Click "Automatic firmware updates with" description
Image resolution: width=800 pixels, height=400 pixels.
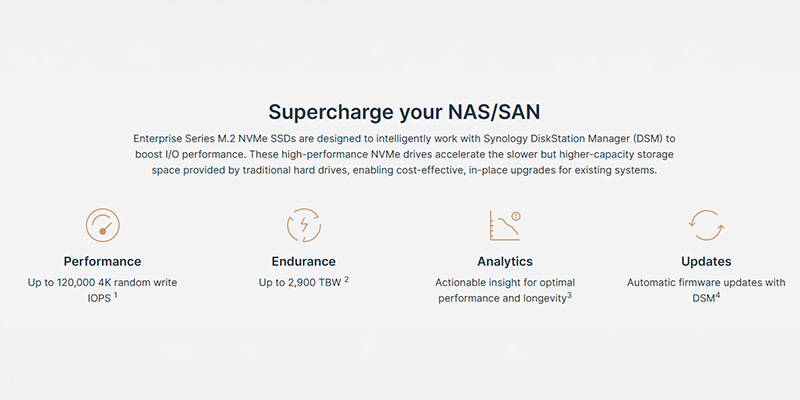[706, 283]
